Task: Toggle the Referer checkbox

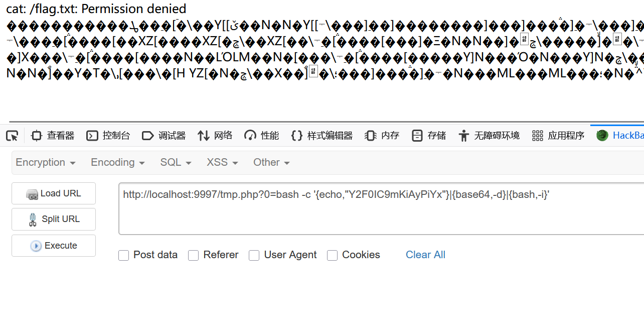Action: (x=194, y=256)
